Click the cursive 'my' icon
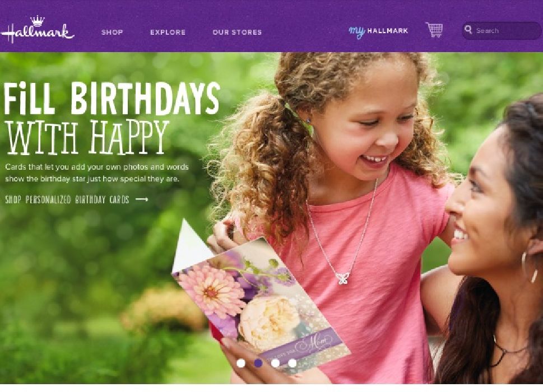Image resolution: width=543 pixels, height=392 pixels. tap(357, 31)
